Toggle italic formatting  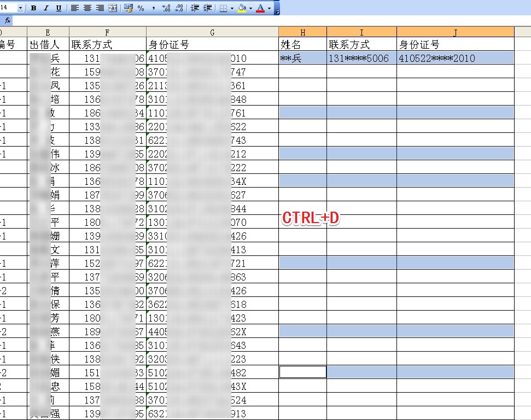coord(46,8)
